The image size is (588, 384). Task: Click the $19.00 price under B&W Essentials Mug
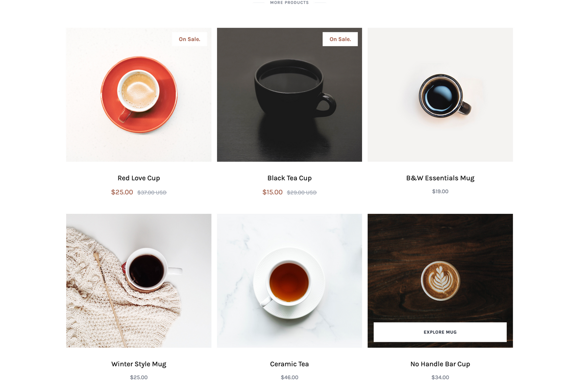pyautogui.click(x=440, y=191)
